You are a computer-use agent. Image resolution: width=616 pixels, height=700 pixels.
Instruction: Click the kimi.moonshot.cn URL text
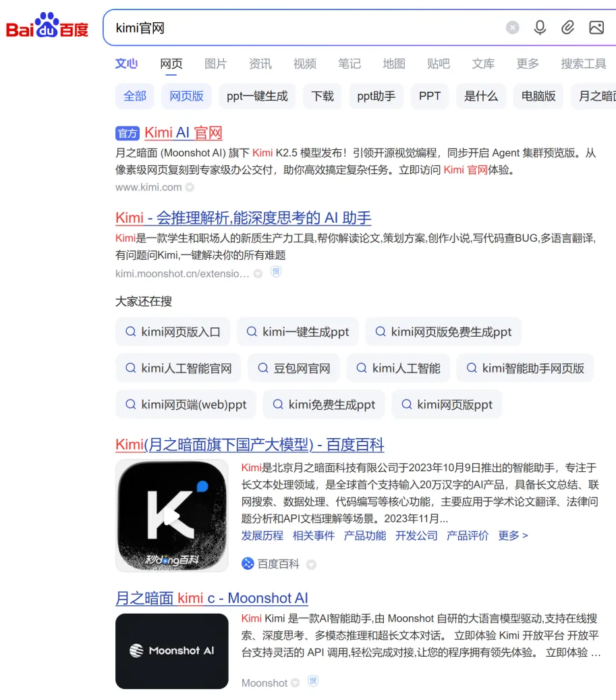182,273
